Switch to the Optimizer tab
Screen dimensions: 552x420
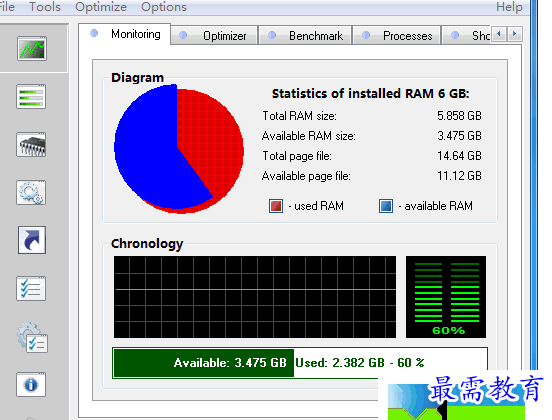(214, 36)
